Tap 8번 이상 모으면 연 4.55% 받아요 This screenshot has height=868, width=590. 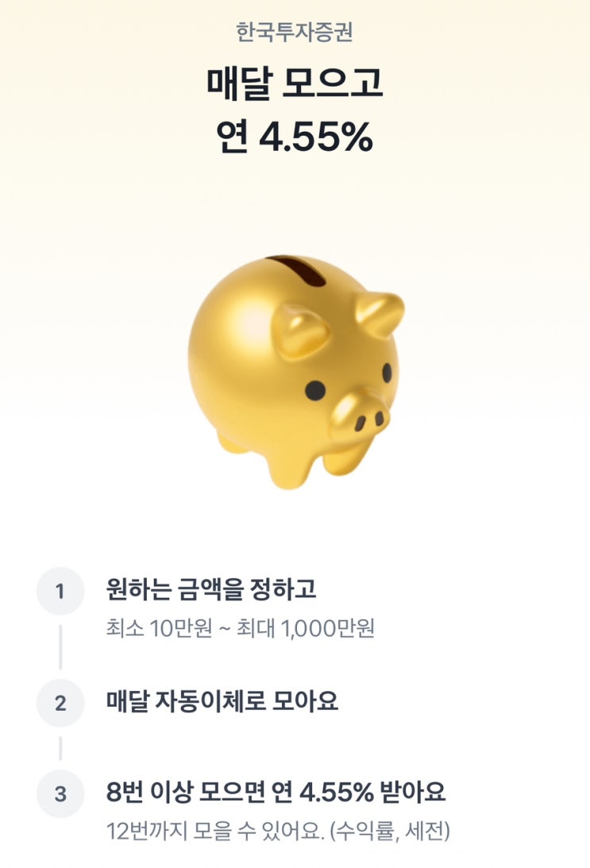(x=276, y=792)
